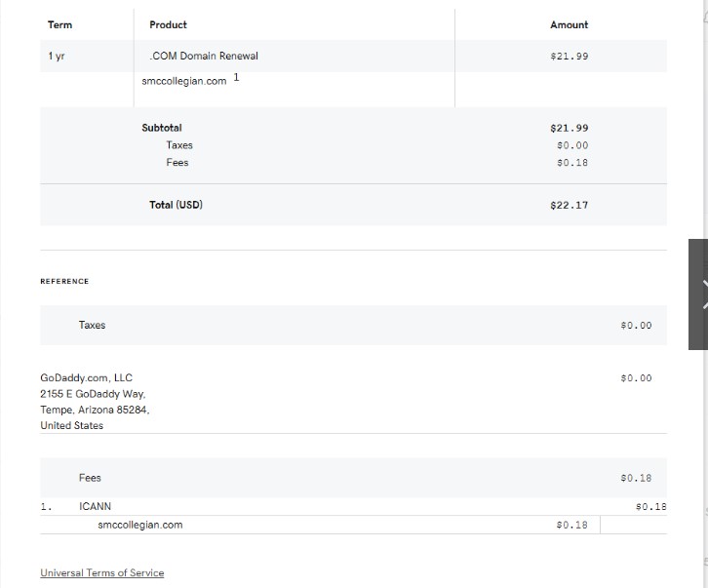Click the Amount column header

coord(569,24)
